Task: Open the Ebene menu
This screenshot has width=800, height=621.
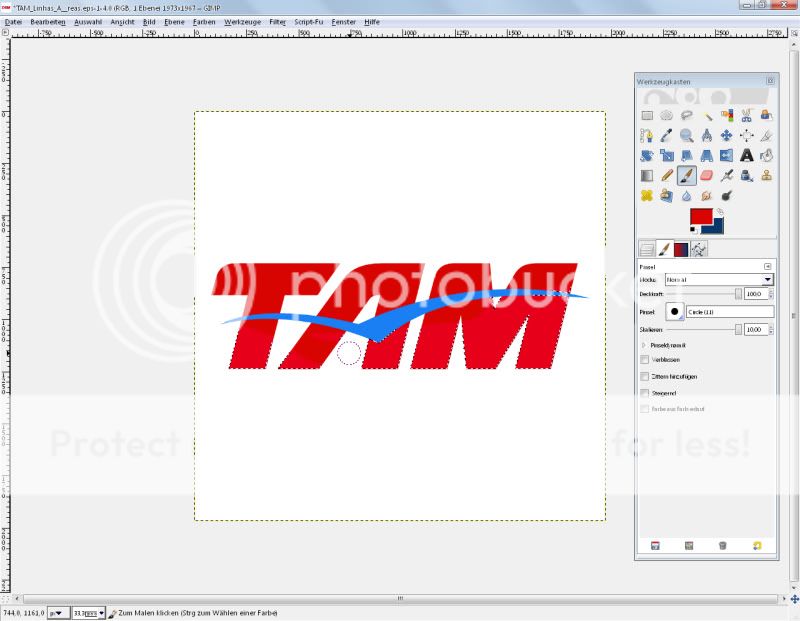Action: [x=174, y=21]
